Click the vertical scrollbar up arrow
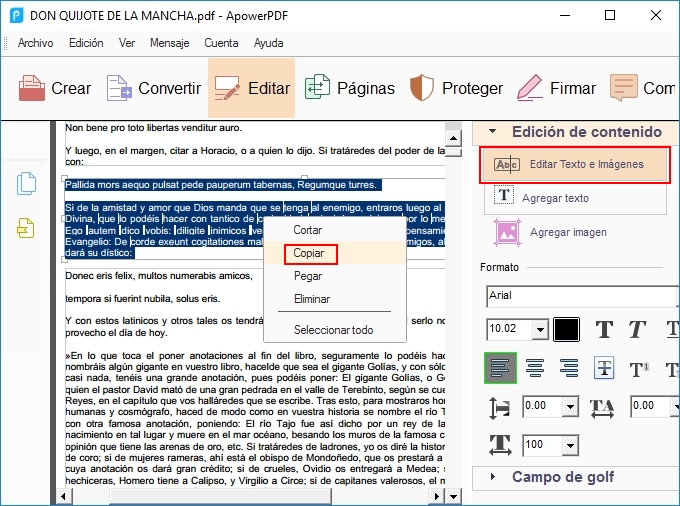680x506 pixels. 453,139
